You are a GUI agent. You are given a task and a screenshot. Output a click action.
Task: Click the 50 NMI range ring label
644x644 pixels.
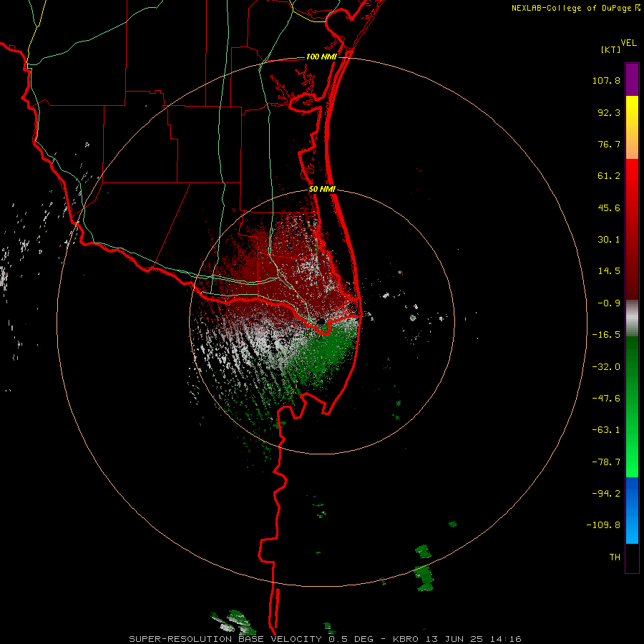click(x=323, y=190)
